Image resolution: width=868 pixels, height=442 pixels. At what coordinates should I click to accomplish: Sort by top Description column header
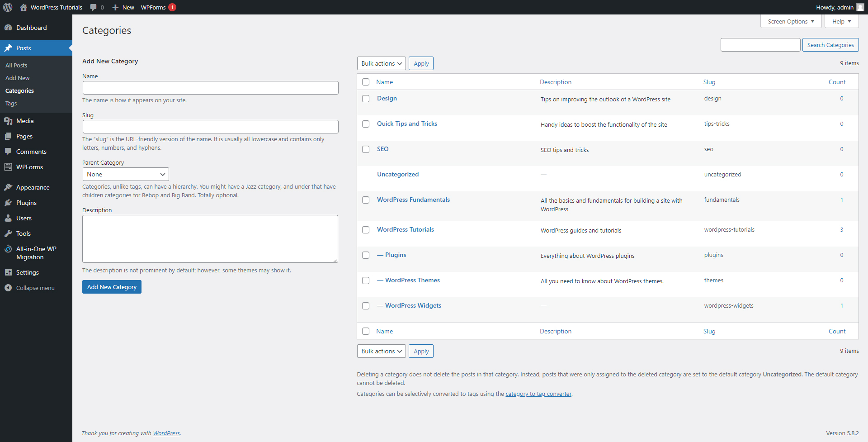point(556,82)
